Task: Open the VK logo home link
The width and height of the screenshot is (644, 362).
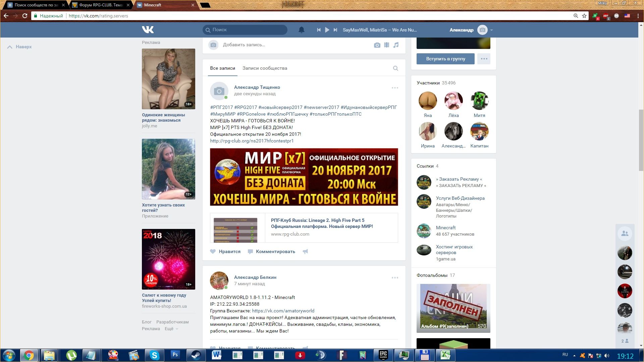Action: tap(148, 30)
